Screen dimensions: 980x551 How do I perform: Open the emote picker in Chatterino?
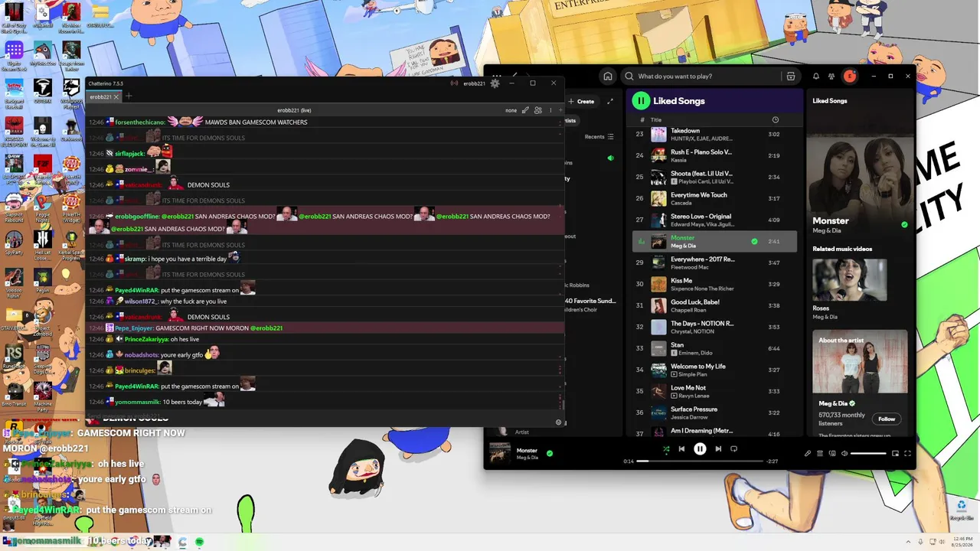point(558,422)
